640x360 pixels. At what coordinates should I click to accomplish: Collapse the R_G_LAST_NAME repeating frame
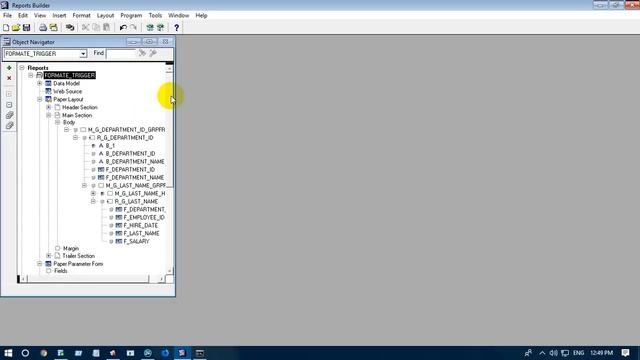click(93, 202)
